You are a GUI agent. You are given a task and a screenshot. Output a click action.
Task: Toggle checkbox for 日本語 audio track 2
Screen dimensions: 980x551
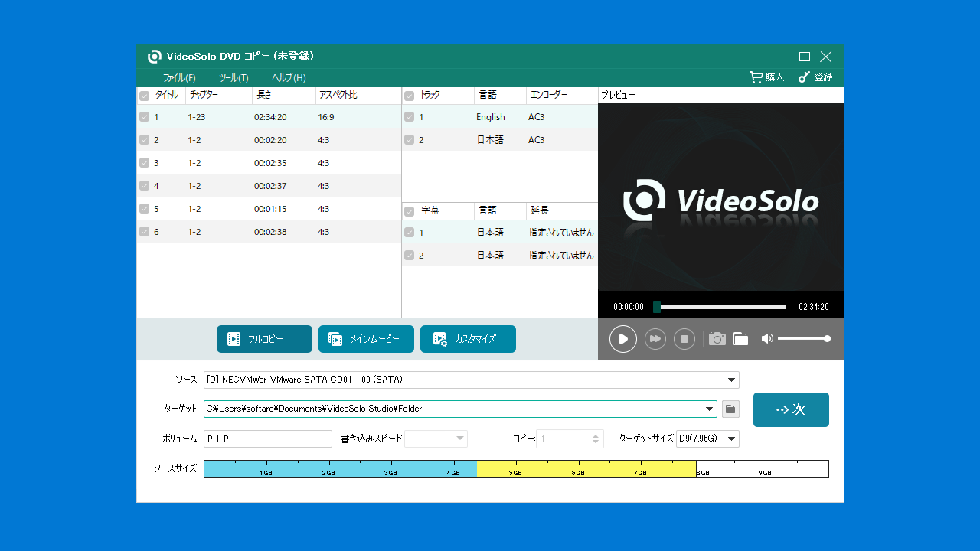409,140
